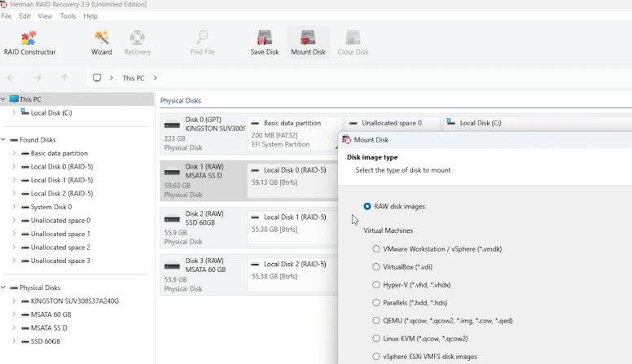Select the Local Disk 1 (RAID-5) 55.38 GB partition tile
Image resolution: width=632 pixels, height=364 pixels.
pos(292,227)
